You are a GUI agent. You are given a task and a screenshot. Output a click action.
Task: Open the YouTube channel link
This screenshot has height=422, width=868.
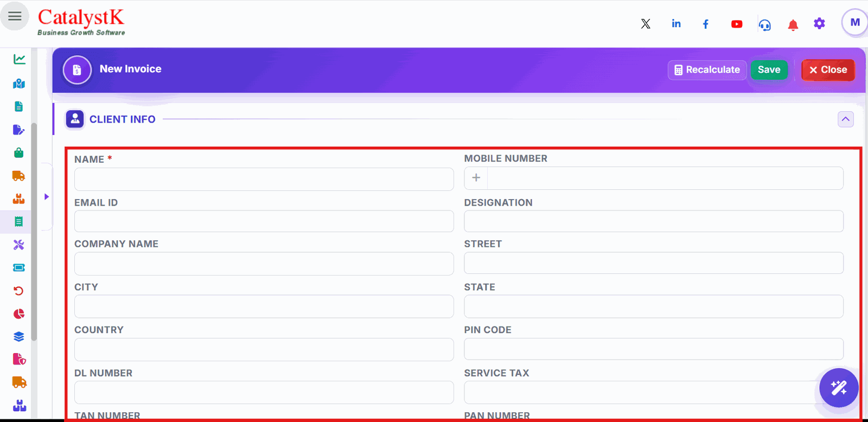point(737,24)
